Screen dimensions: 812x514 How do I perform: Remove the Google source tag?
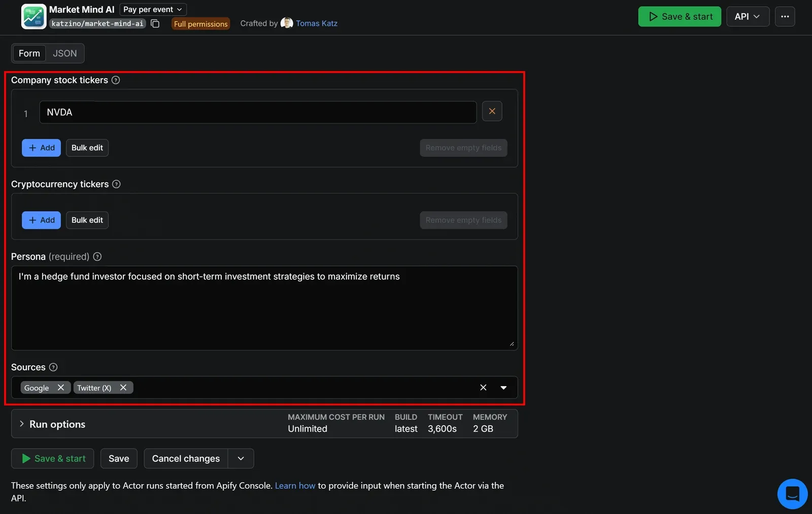pyautogui.click(x=61, y=388)
